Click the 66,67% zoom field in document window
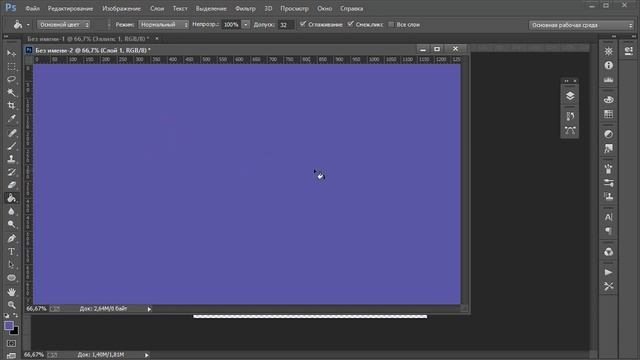Viewport: 640px width, 360px height. click(x=36, y=309)
